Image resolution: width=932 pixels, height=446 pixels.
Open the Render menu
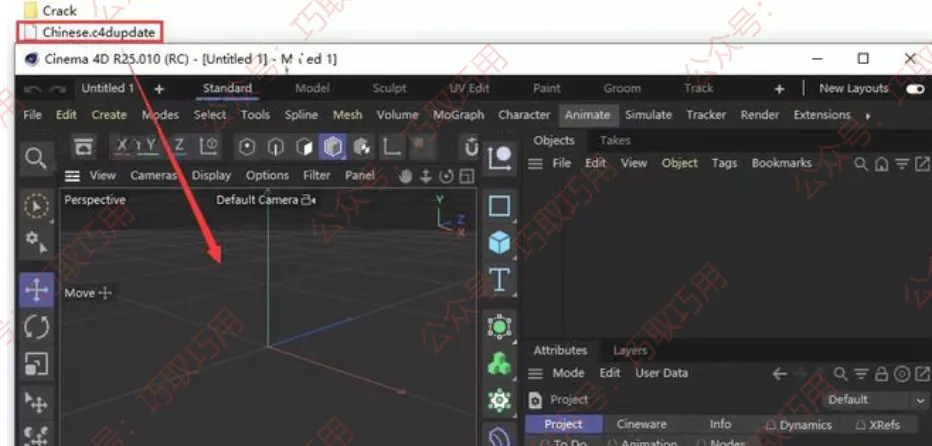760,115
